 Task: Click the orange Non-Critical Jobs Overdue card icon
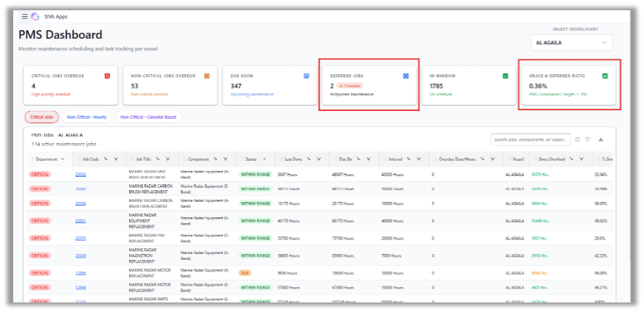pyautogui.click(x=207, y=76)
